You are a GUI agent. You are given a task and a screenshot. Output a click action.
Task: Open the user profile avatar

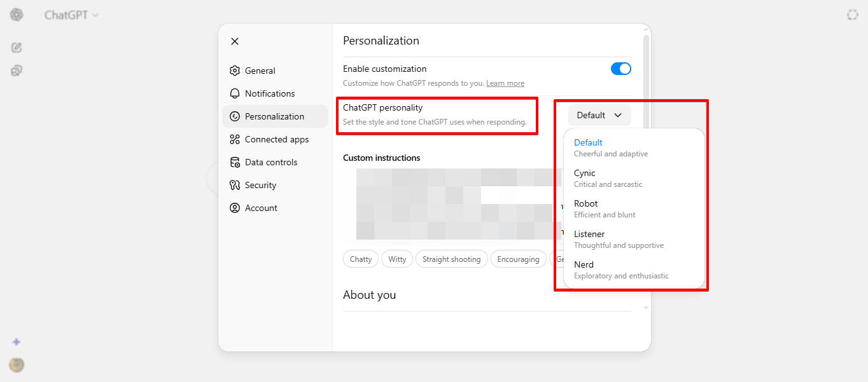pos(17,365)
